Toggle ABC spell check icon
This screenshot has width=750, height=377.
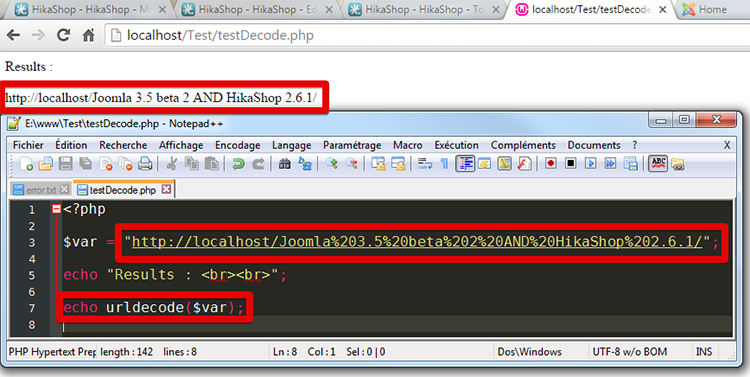click(x=659, y=164)
